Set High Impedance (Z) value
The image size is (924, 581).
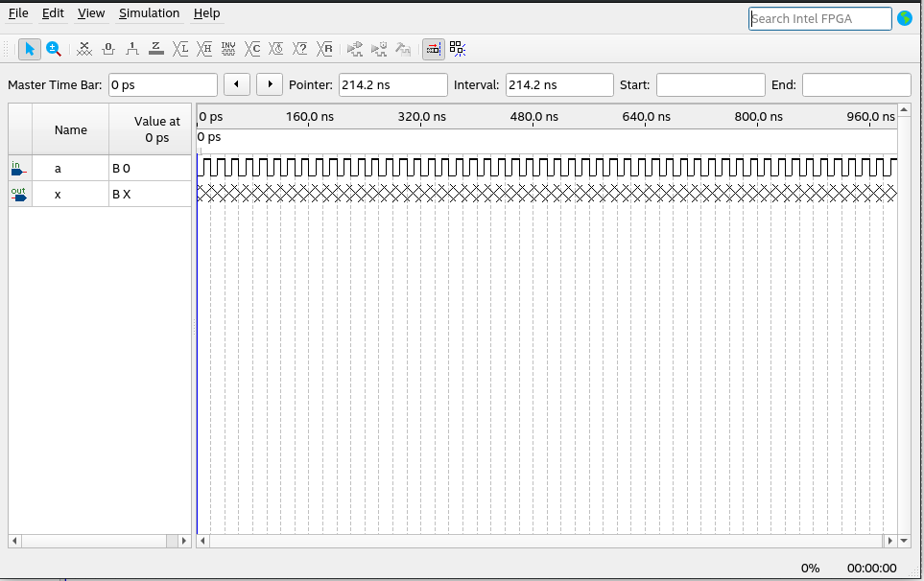156,48
